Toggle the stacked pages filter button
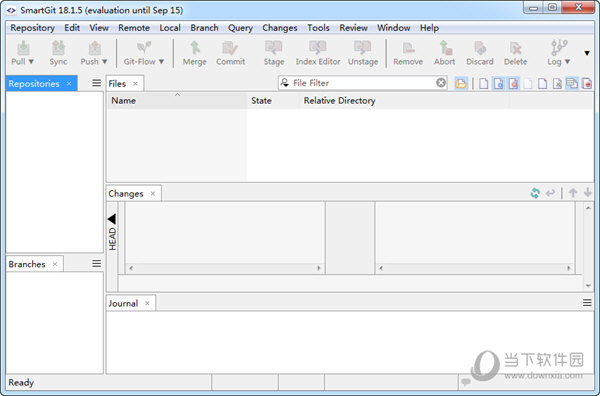This screenshot has height=396, width=600. coord(572,83)
